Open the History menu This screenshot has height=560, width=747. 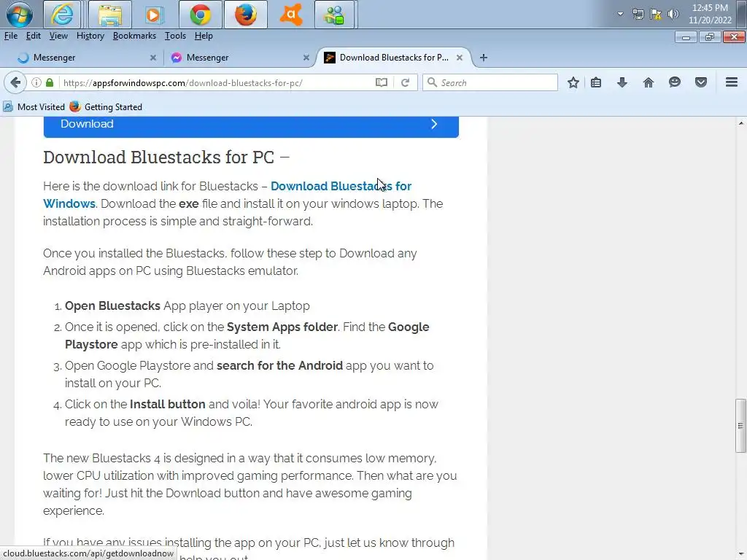tap(90, 36)
